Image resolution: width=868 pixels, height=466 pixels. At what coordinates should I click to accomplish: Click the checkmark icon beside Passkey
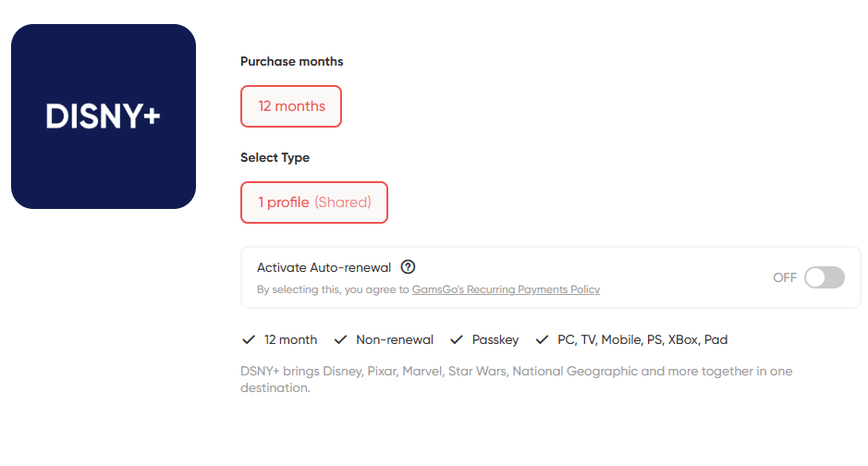coord(456,340)
